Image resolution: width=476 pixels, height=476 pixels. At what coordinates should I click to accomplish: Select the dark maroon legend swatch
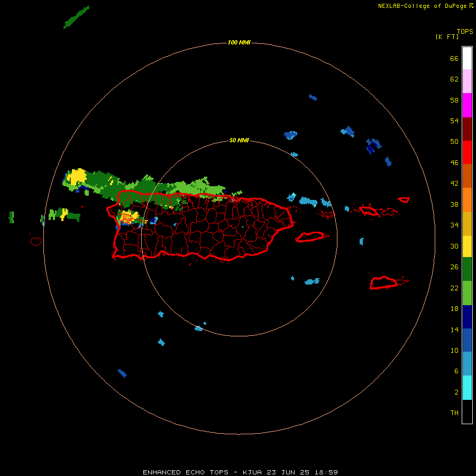(x=467, y=129)
